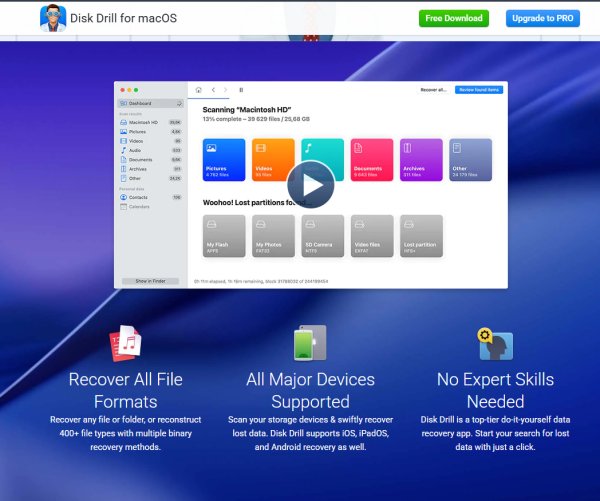Click the iOS, iPadOS and Android recovery description
This screenshot has width=600, height=501.
(310, 433)
